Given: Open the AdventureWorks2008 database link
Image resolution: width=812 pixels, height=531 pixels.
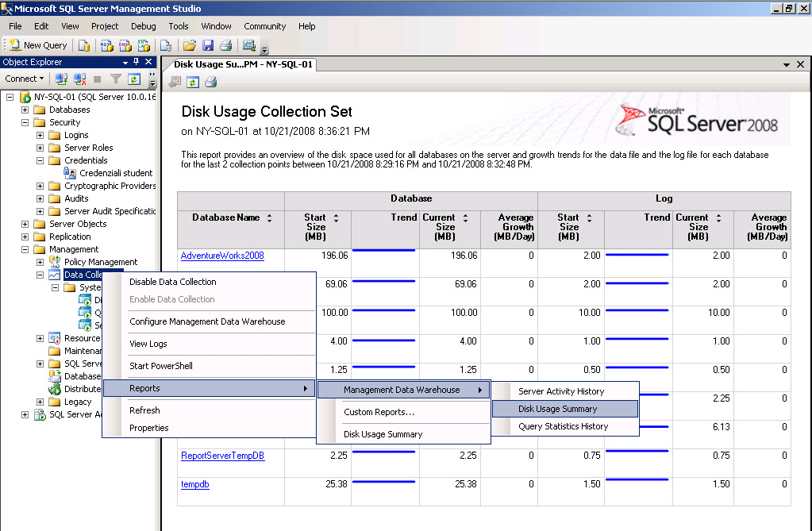Looking at the screenshot, I should tap(223, 256).
